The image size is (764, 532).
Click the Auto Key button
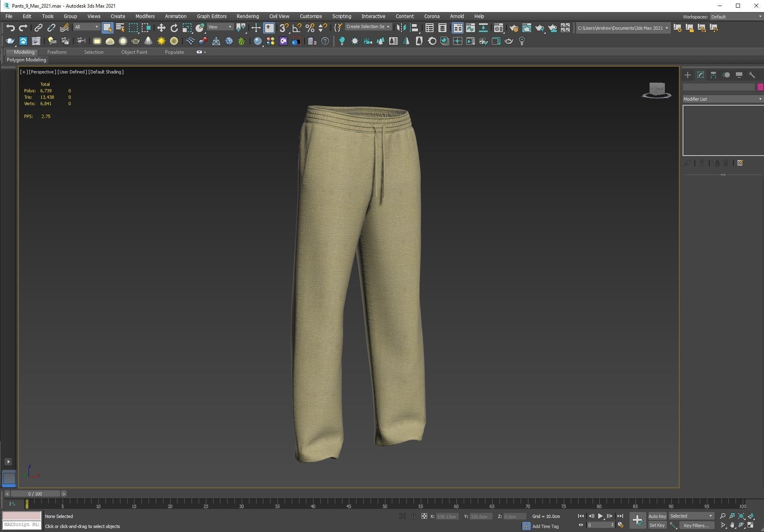click(657, 516)
